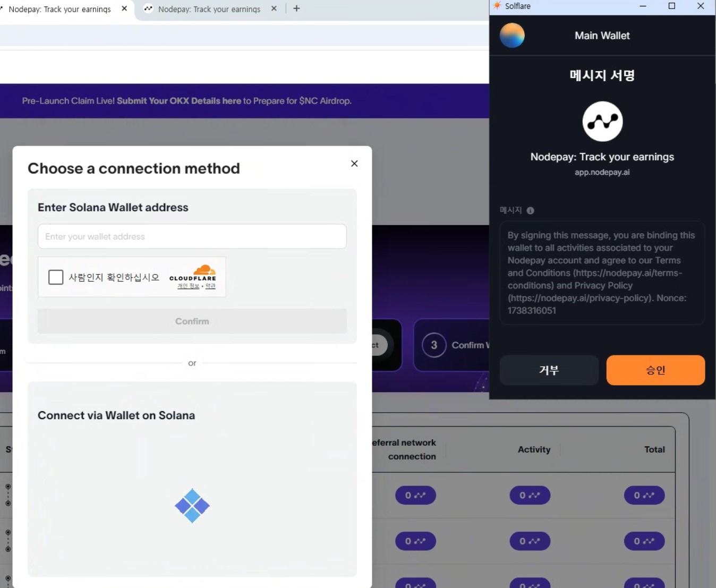The image size is (716, 588).
Task: Click the signing message text box
Action: [x=602, y=272]
